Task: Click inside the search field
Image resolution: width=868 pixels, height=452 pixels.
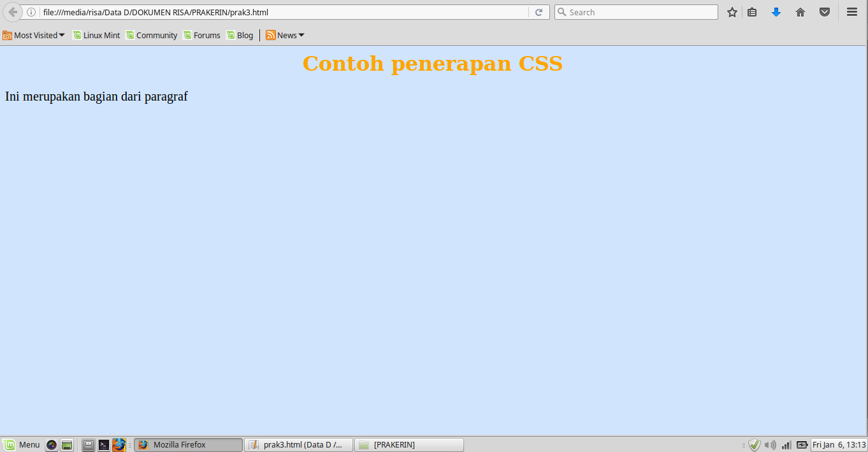Action: (635, 11)
